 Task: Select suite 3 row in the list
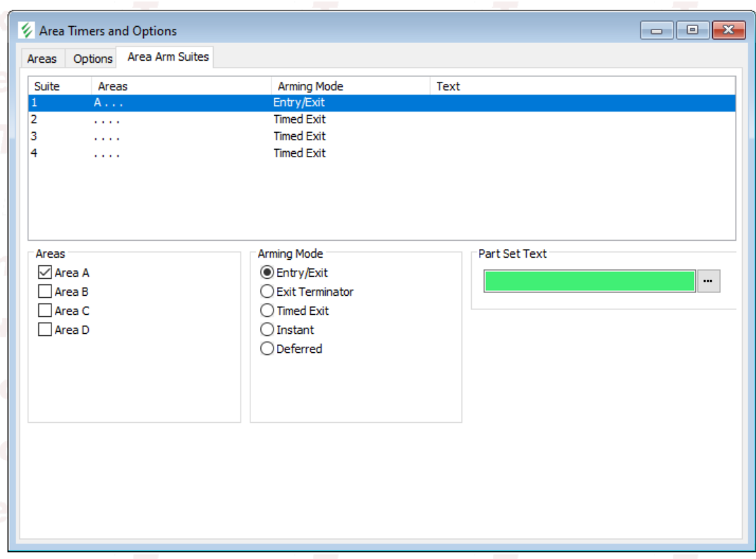tap(212, 136)
